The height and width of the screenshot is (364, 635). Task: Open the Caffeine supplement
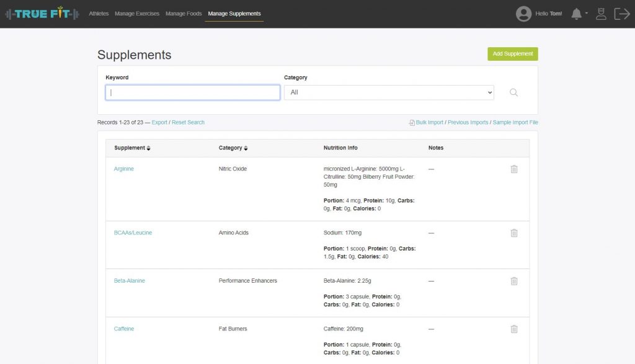124,329
